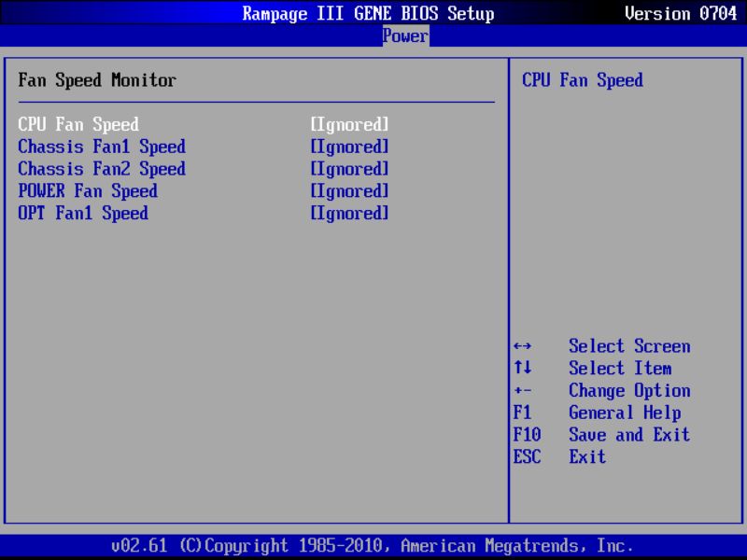
Task: Click the F10 key label
Action: 527,434
